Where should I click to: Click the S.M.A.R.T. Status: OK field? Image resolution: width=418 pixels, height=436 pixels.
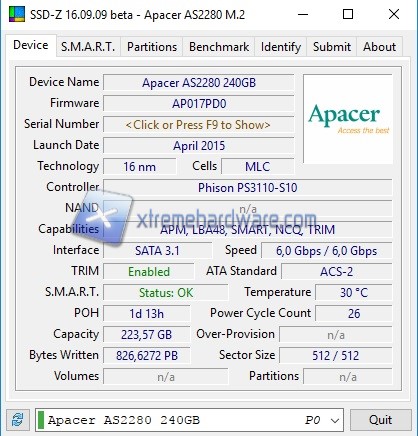166,293
